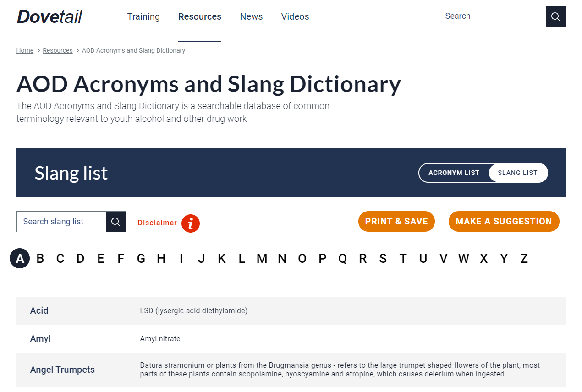
Task: Toggle to letter K in the alphabet bar
Action: click(221, 258)
